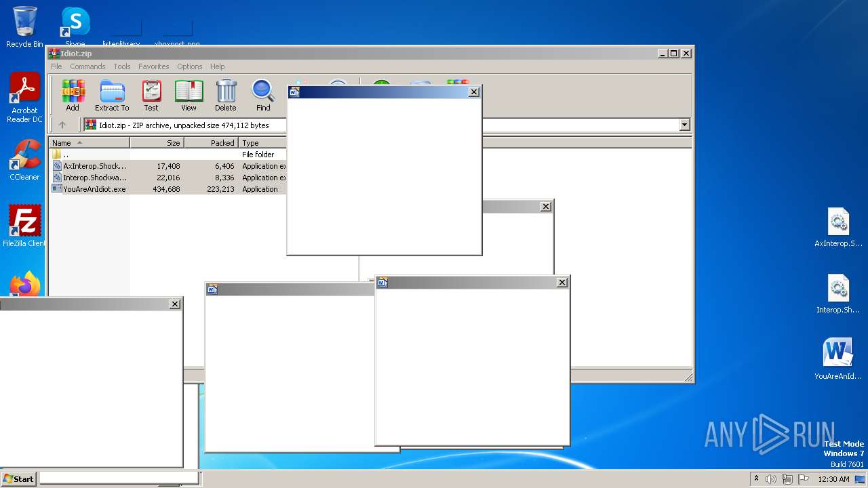Image resolution: width=868 pixels, height=488 pixels.
Task: Close the popup at the left screen edge
Action: point(175,304)
